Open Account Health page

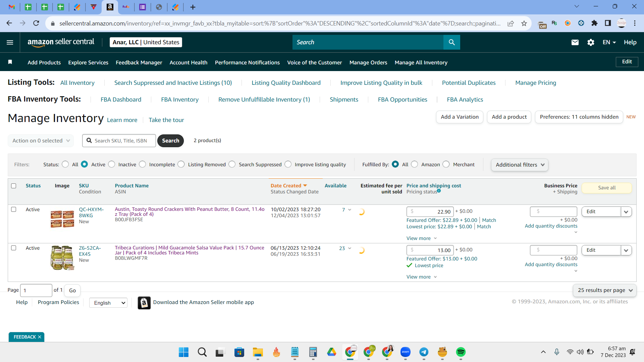189,62
